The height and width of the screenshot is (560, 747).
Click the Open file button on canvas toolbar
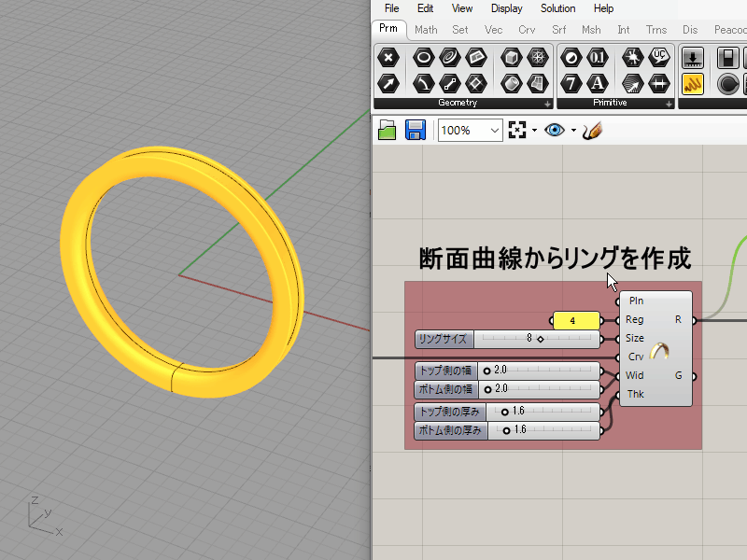pos(387,130)
